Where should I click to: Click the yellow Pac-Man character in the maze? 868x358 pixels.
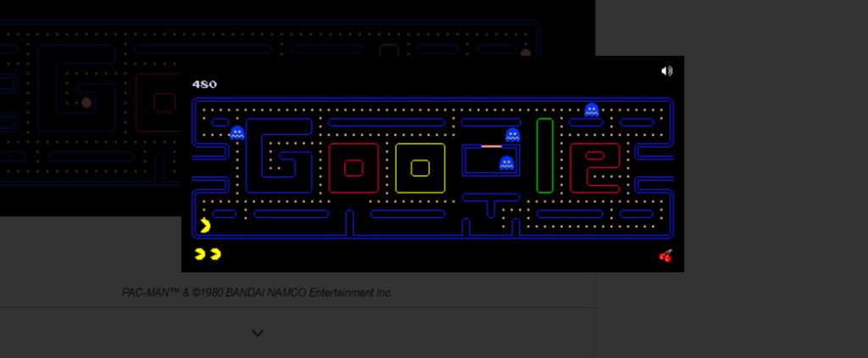pyautogui.click(x=205, y=226)
